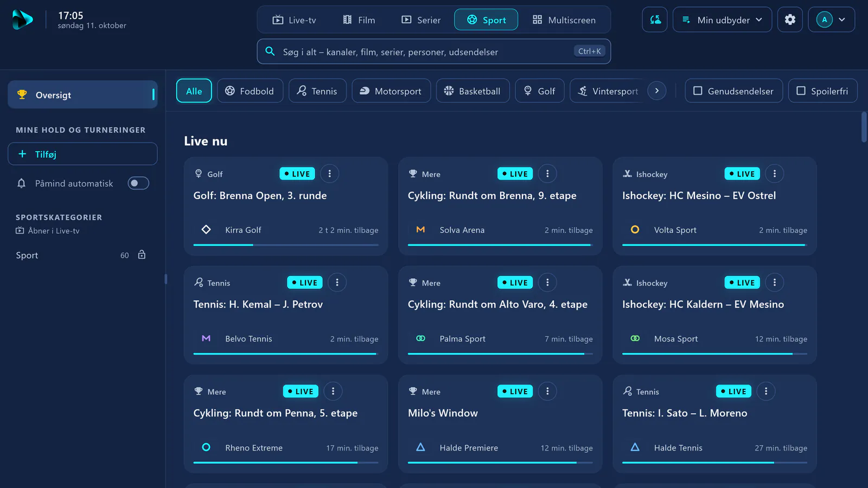Click the app logo in top-left

22,20
